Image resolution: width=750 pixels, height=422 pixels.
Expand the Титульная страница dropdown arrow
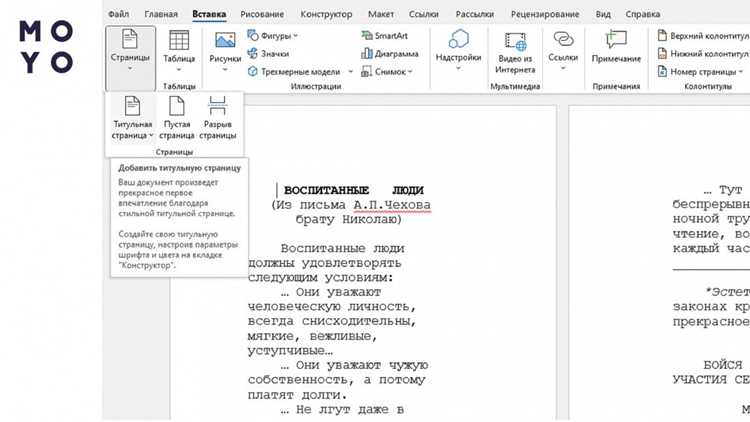point(151,135)
